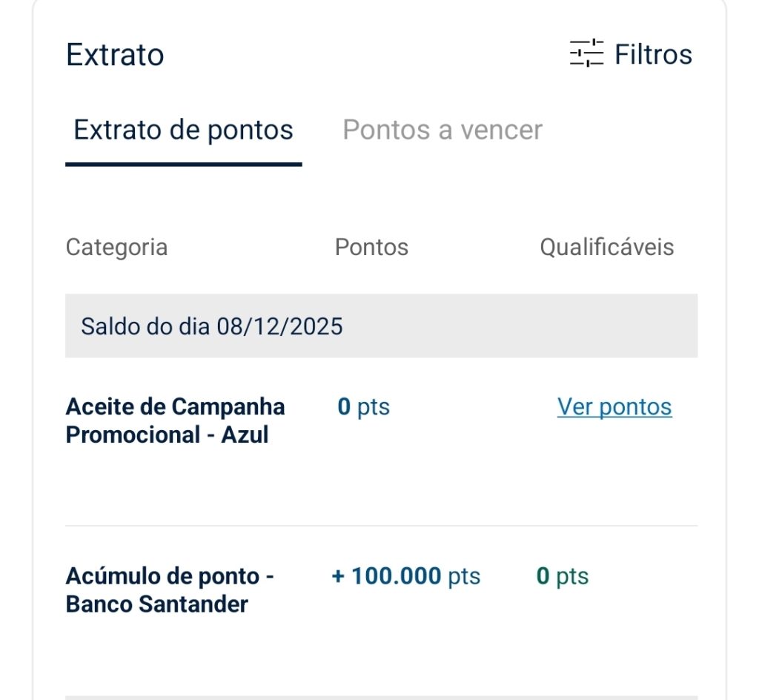Open Aceite de Campanha Promocional - Azul entry

click(175, 420)
